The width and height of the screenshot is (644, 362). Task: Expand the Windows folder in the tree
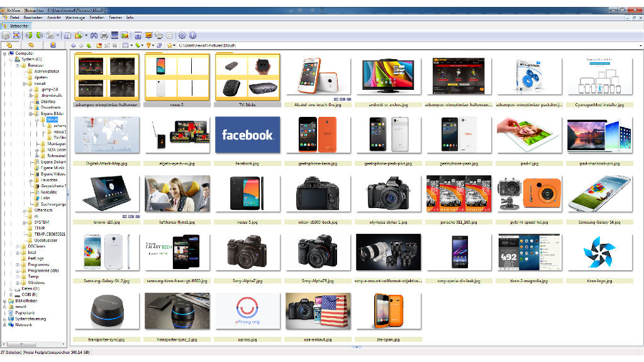[18, 283]
